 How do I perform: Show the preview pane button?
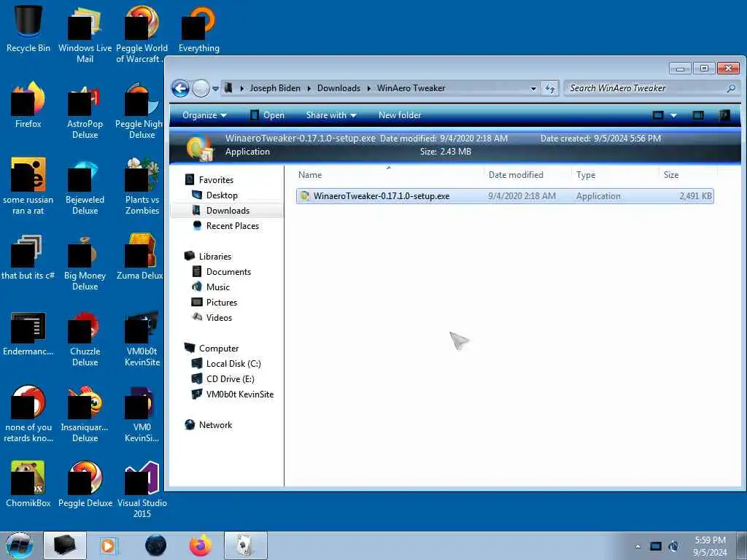pos(698,115)
